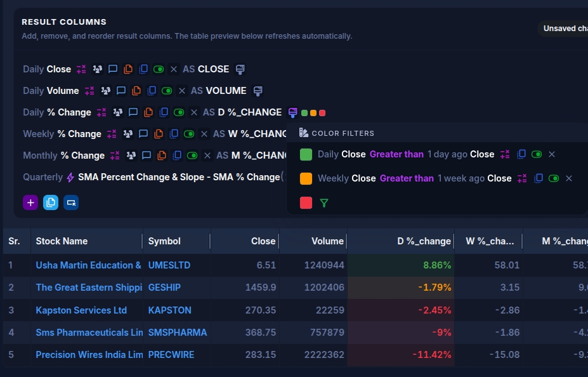Click the 123 number format icon on Daily Close row
The width and height of the screenshot is (588, 377).
coord(98,69)
